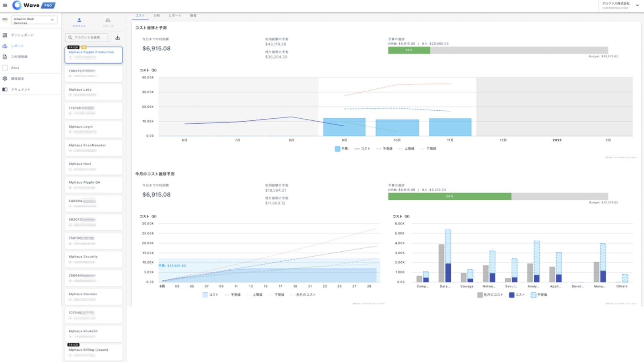The height and width of the screenshot is (362, 644).
Task: Toggle 先月のコスト in service chart legend
Action: (x=490, y=295)
